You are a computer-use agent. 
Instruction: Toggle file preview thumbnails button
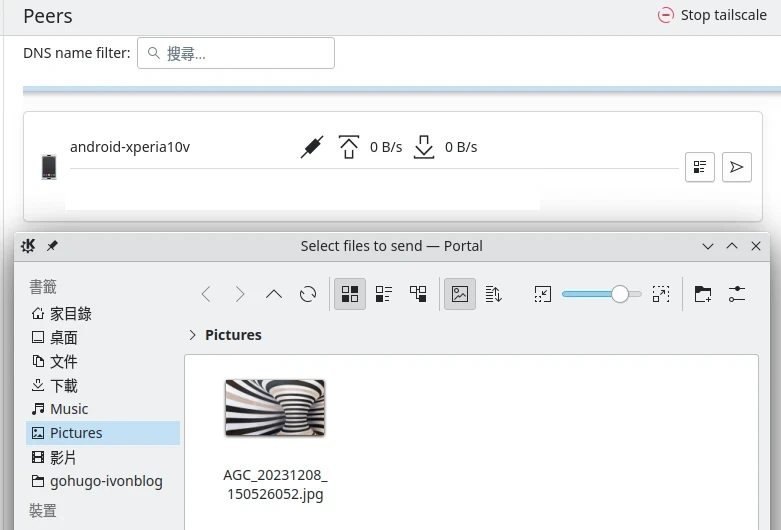(x=460, y=294)
